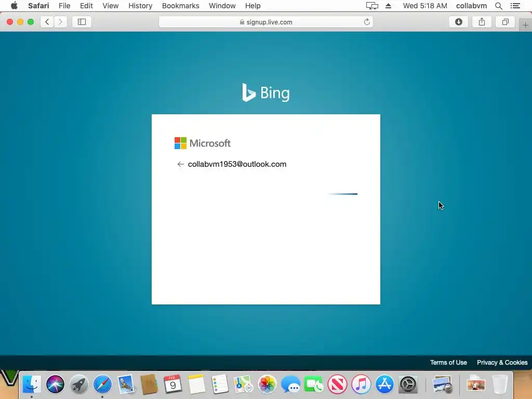Viewport: 532px width, 399px height.
Task: Open Spotlight search in menu bar
Action: pyautogui.click(x=498, y=6)
